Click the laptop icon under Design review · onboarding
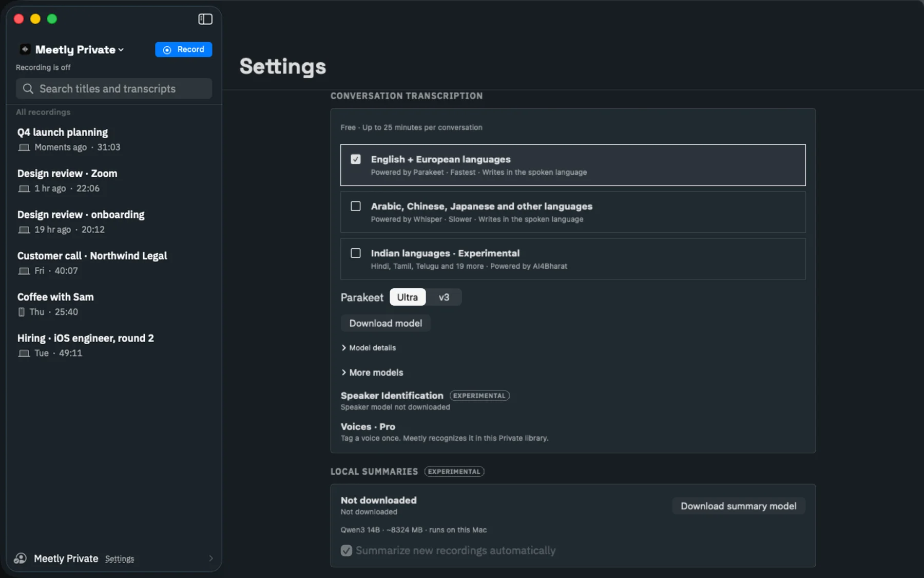This screenshot has height=578, width=924. coord(24,230)
